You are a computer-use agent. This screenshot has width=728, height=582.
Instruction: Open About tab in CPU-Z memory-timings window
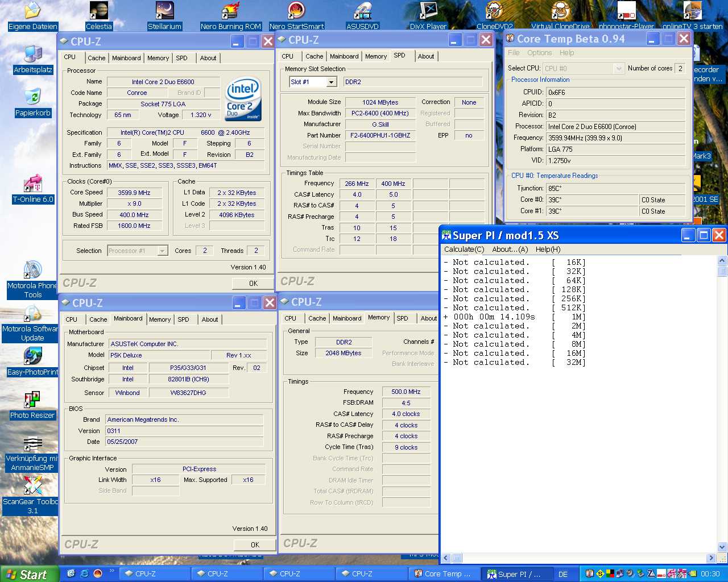click(429, 318)
